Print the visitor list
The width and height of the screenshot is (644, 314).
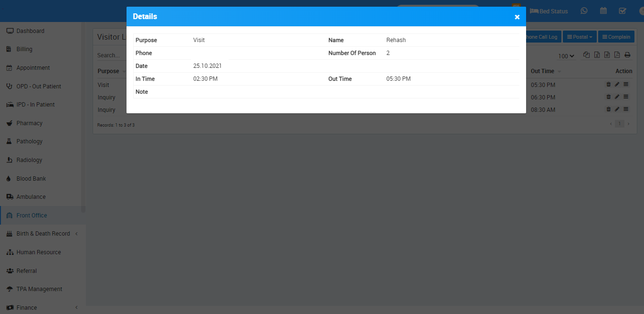[628, 55]
